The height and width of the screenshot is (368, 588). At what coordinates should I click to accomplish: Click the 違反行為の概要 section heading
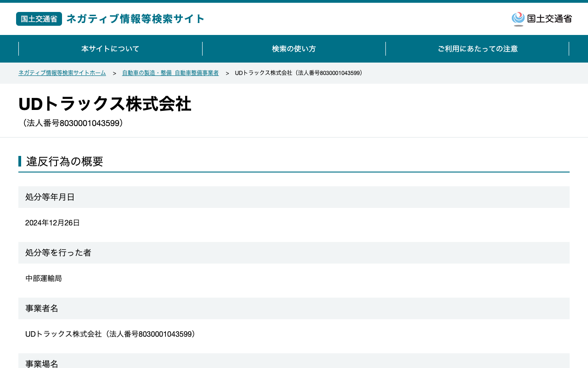click(65, 161)
